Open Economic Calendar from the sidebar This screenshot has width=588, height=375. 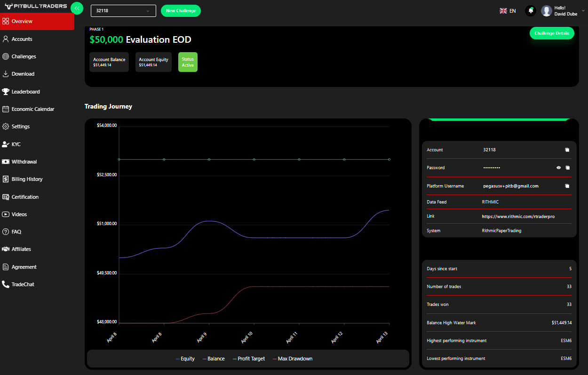pos(32,109)
